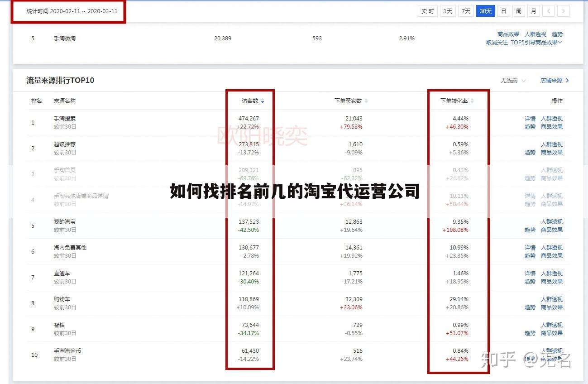The image size is (588, 384).
Task: Choose the 日 granularity button
Action: [503, 11]
